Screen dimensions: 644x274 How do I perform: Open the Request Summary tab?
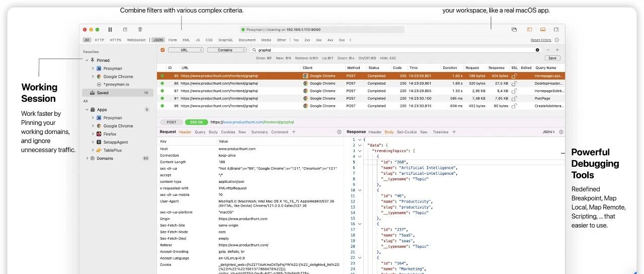260,132
